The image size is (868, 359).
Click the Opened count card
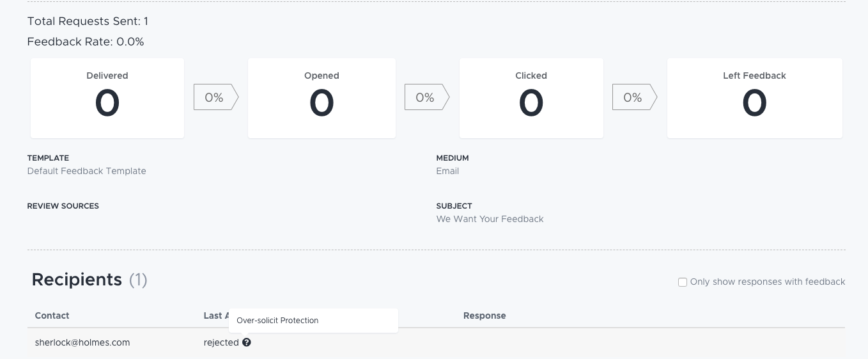322,98
